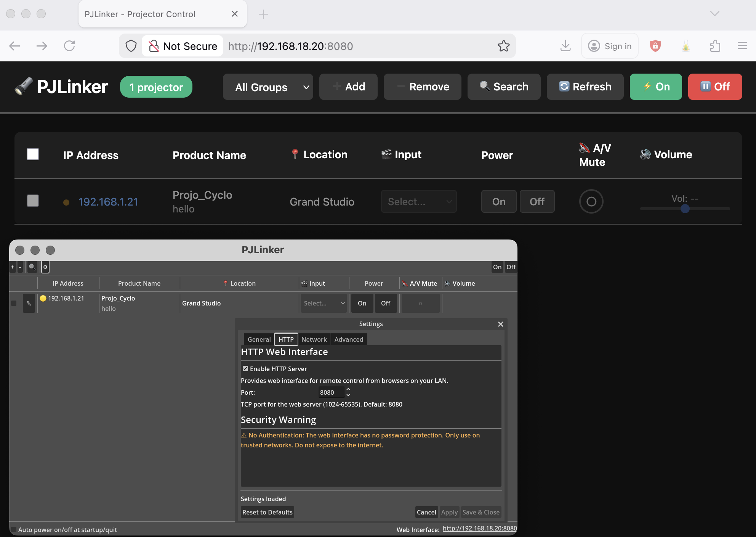Open the Advanced settings tab

pyautogui.click(x=349, y=339)
